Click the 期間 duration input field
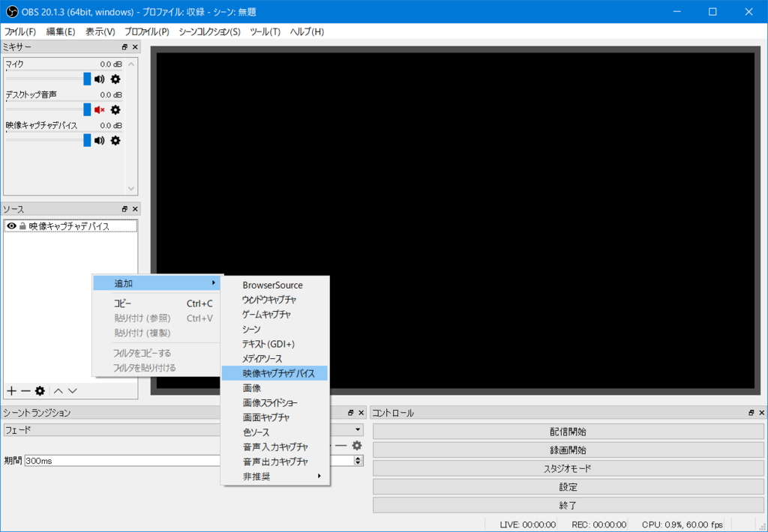 (x=112, y=460)
